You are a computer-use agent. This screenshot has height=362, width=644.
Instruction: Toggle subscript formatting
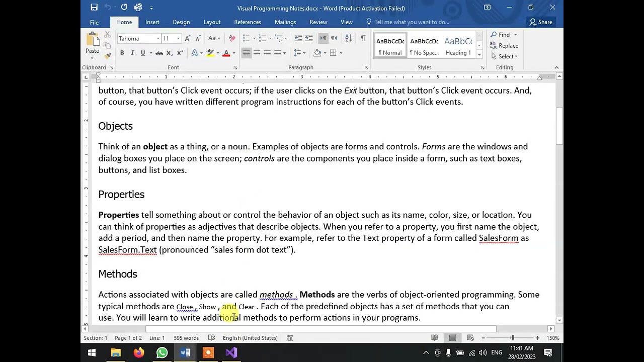point(170,53)
